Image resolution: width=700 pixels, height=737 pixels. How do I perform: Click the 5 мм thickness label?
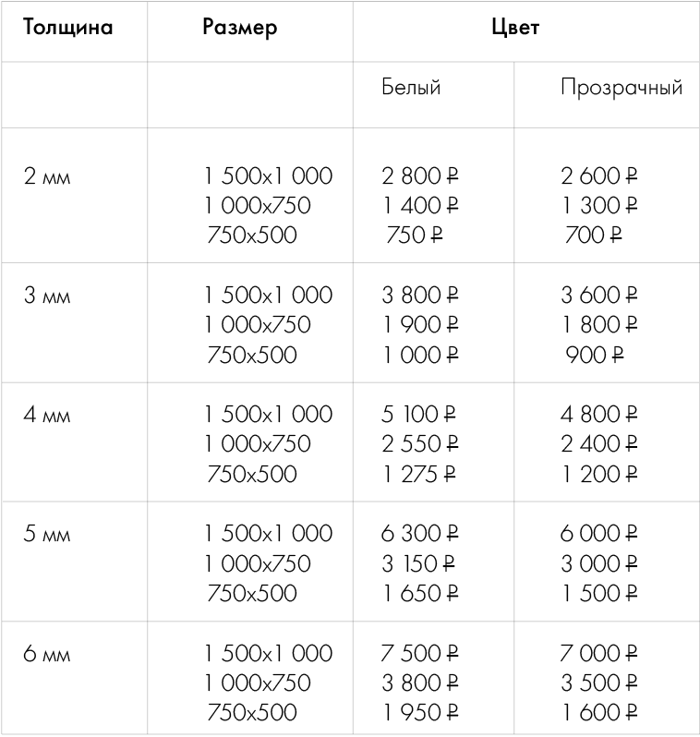click(47, 535)
